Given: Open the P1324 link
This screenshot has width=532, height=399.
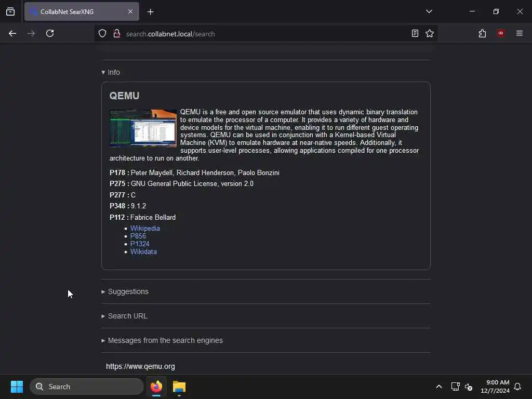Looking at the screenshot, I should 140,244.
